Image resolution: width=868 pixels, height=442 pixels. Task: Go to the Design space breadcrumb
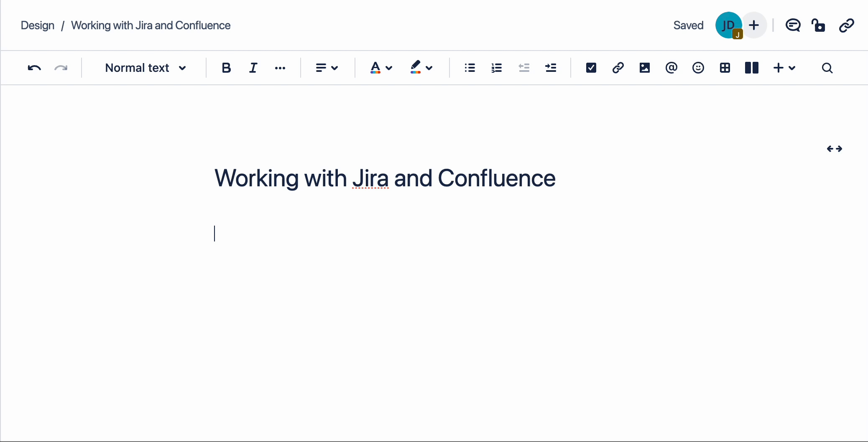tap(38, 25)
